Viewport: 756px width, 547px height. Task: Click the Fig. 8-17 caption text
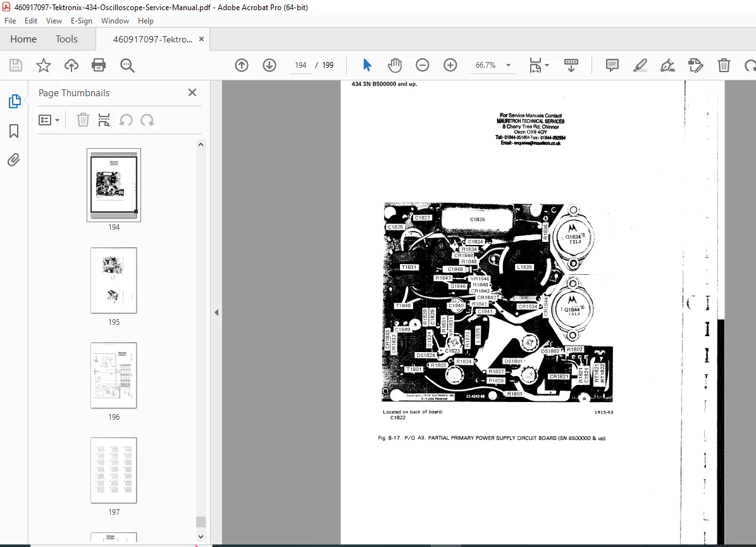[x=492, y=439]
